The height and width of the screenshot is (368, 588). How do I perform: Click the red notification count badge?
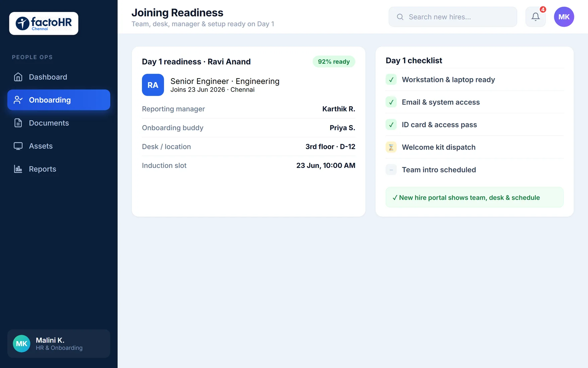point(543,9)
